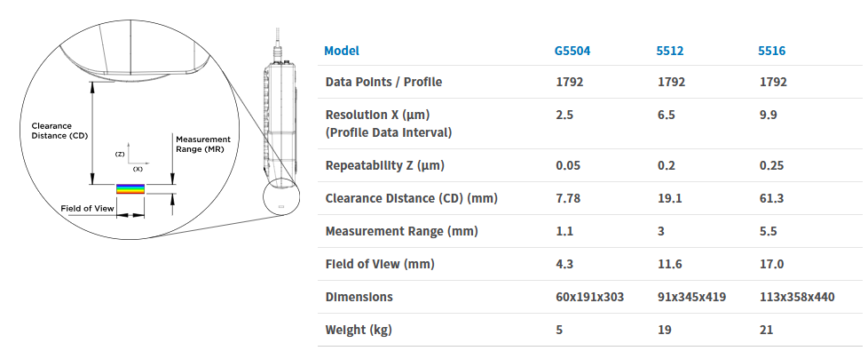Click the Model header label

342,51
